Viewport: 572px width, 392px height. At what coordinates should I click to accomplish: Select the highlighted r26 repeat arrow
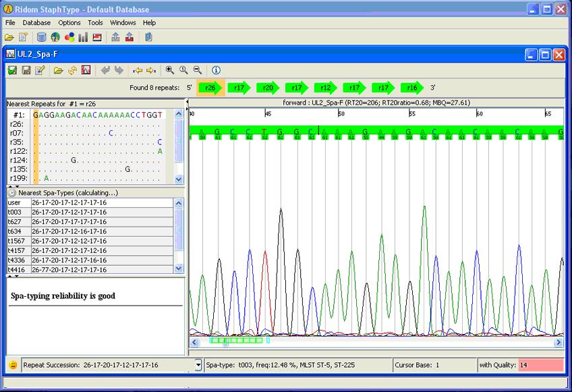[210, 88]
